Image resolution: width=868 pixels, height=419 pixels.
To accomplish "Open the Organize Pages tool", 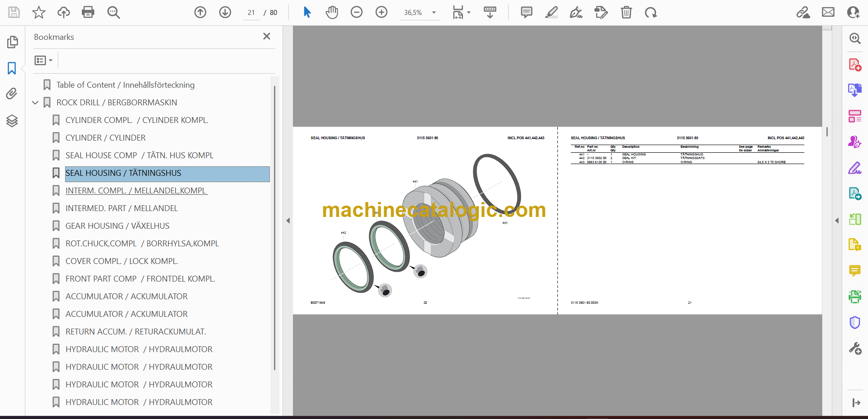I will (855, 116).
